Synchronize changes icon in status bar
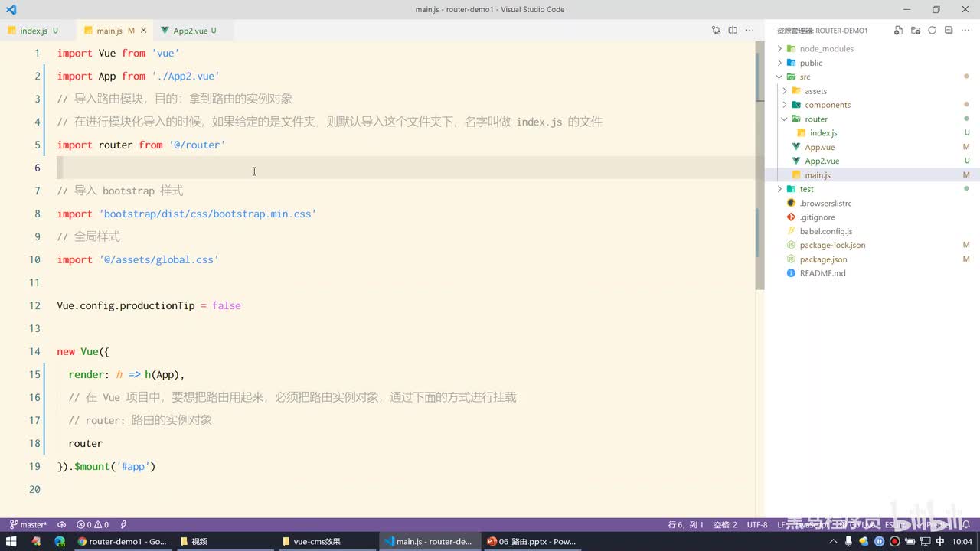The width and height of the screenshot is (980, 551). 62,525
